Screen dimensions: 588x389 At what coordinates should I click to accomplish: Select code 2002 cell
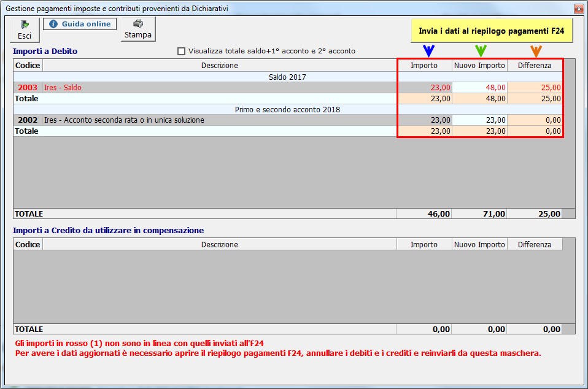(28, 120)
